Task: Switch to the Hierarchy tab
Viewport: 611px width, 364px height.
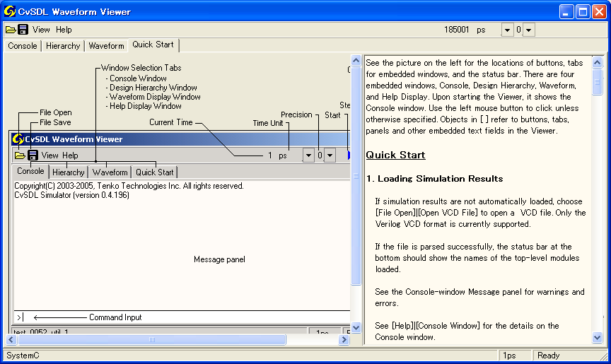Action: point(63,46)
